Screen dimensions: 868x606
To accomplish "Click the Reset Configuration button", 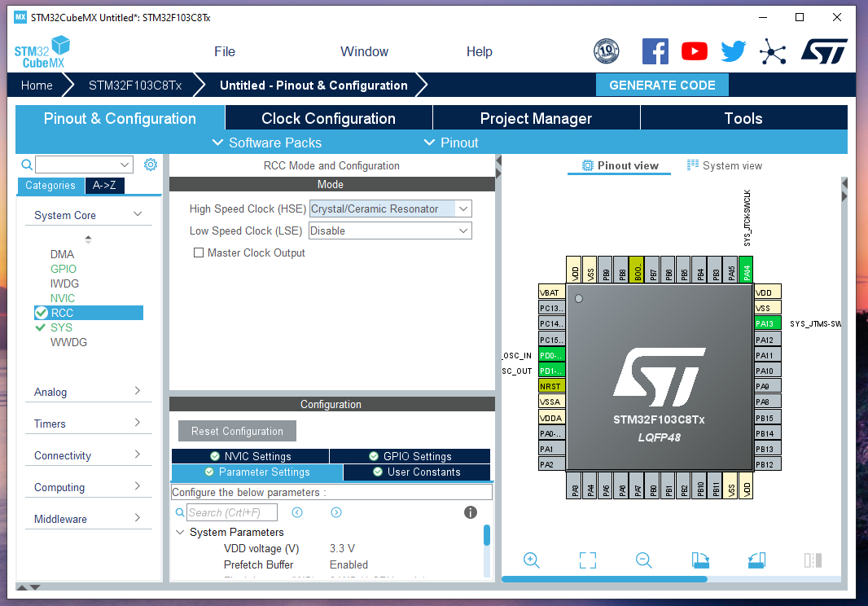I will (237, 431).
